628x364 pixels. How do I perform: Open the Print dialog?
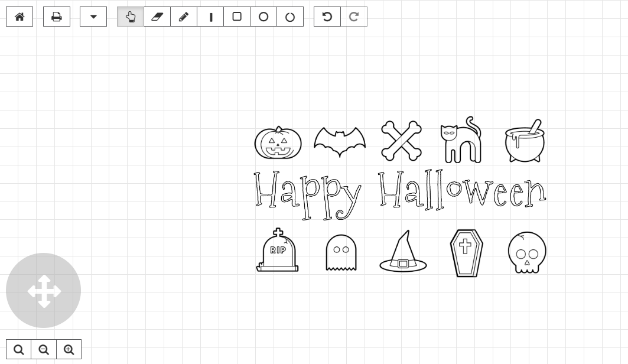[x=56, y=17]
